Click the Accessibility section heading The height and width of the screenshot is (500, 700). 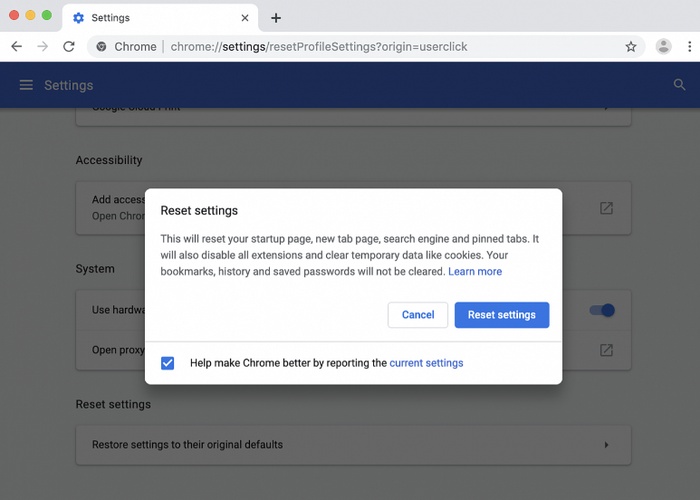[109, 160]
